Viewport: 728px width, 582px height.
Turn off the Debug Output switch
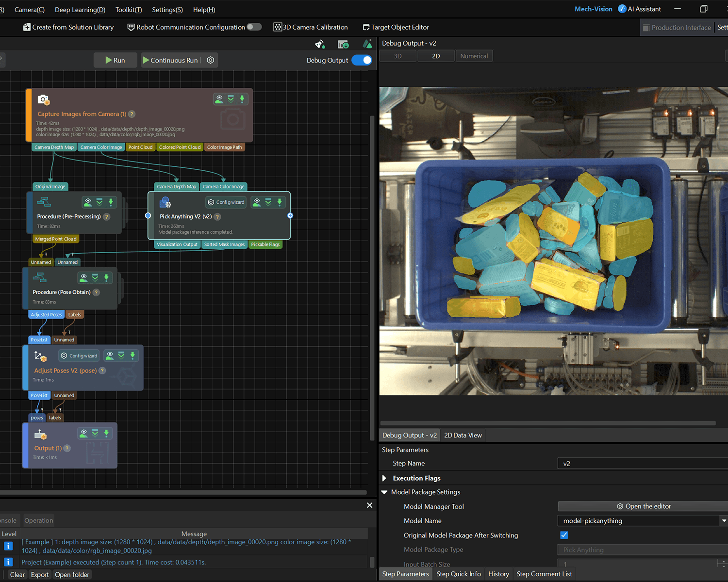click(362, 60)
